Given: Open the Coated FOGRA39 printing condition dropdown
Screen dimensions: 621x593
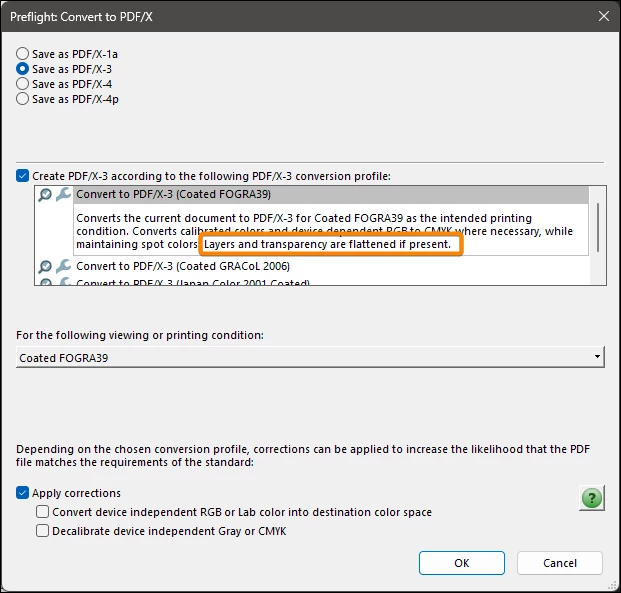Looking at the screenshot, I should tap(310, 357).
